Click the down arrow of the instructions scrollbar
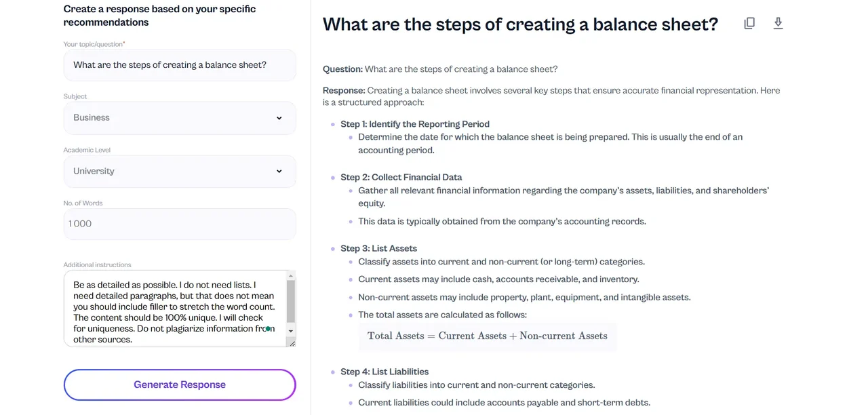 (x=291, y=331)
